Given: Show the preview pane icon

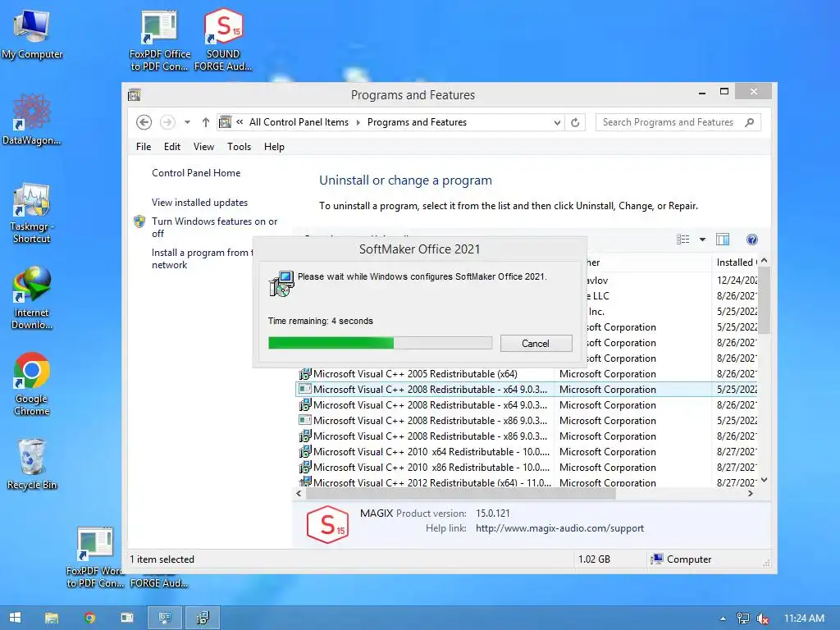Looking at the screenshot, I should pos(723,240).
